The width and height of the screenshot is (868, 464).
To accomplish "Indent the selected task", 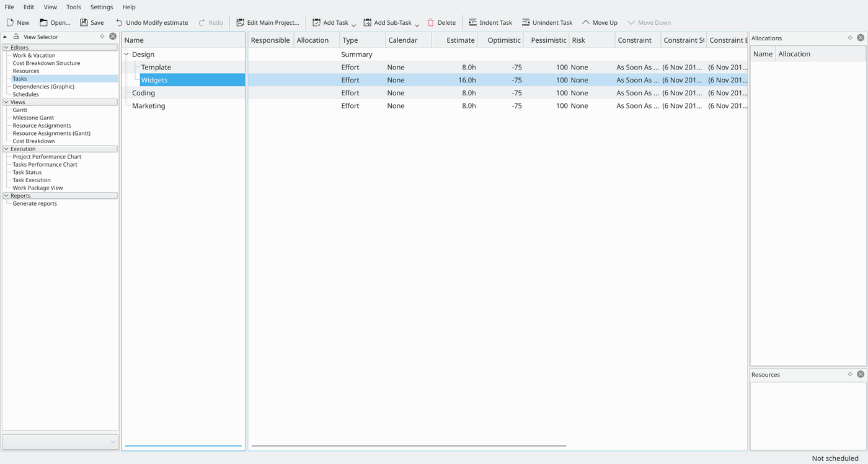I will (x=490, y=22).
